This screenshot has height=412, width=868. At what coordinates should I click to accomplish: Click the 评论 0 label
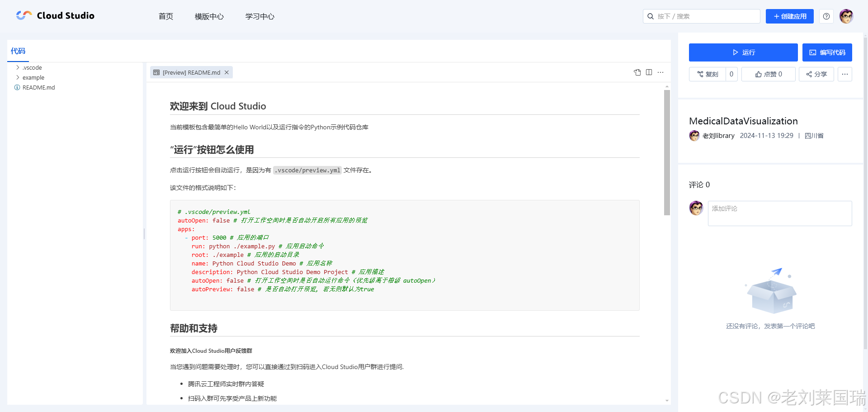point(699,185)
